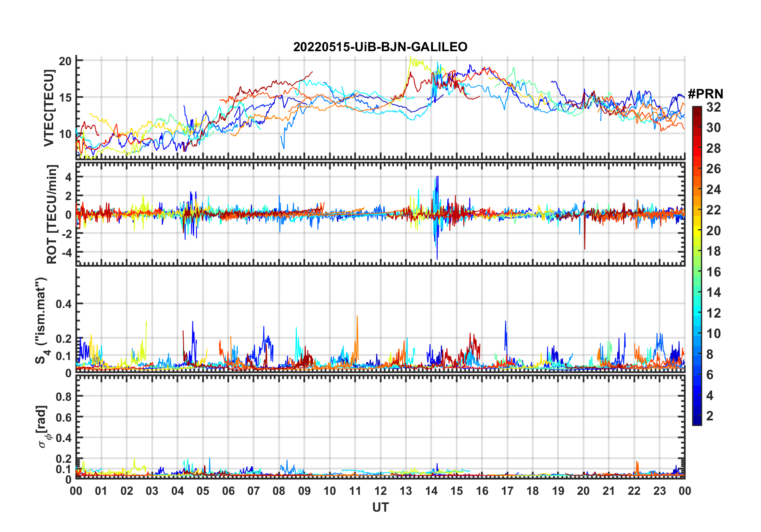Select colorbar tick label "32"
The width and height of the screenshot is (761, 532).
click(x=713, y=107)
